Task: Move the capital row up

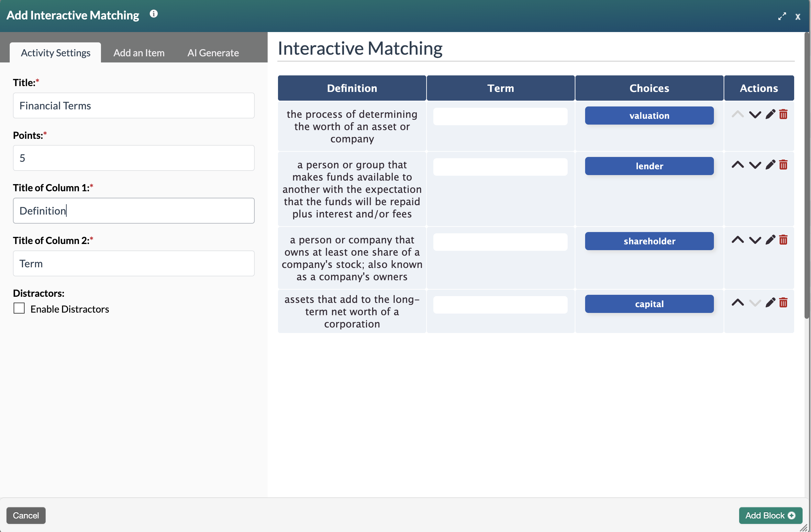Action: (x=738, y=303)
